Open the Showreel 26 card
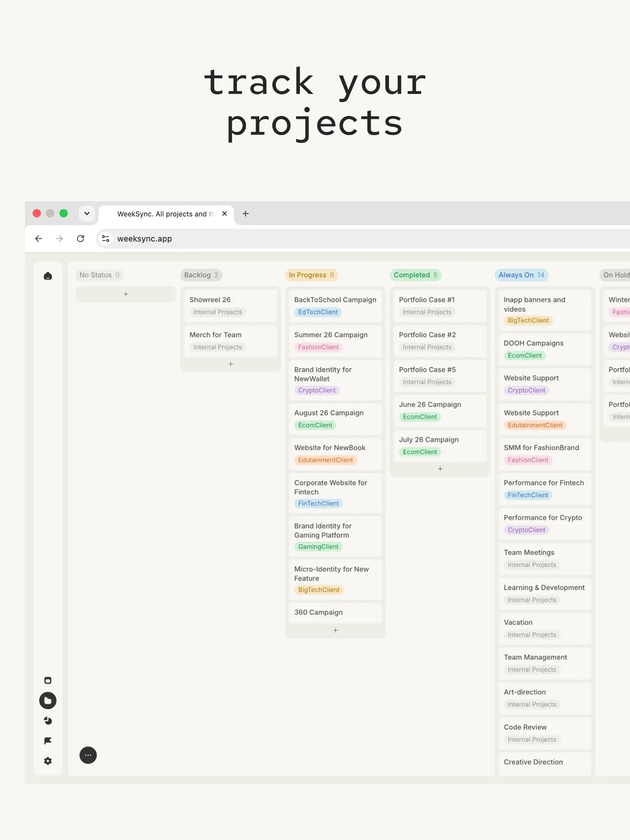The image size is (630, 840). (231, 306)
